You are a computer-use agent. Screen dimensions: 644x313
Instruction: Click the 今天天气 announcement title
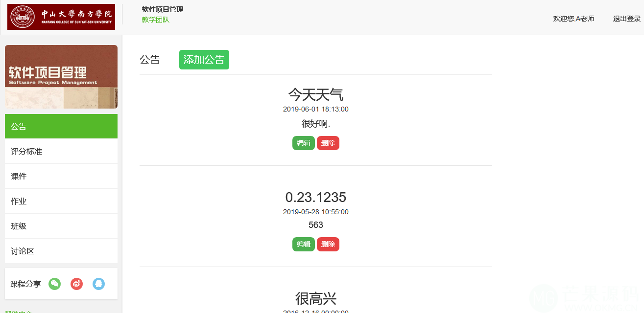(315, 94)
